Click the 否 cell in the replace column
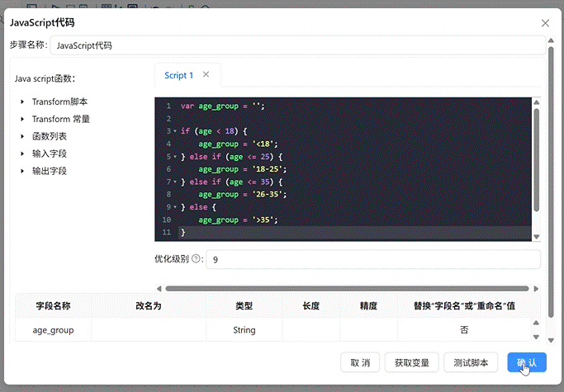564x392 pixels. point(464,330)
